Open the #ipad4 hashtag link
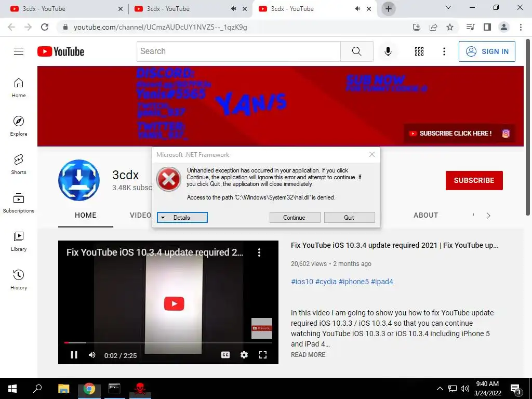 382,282
